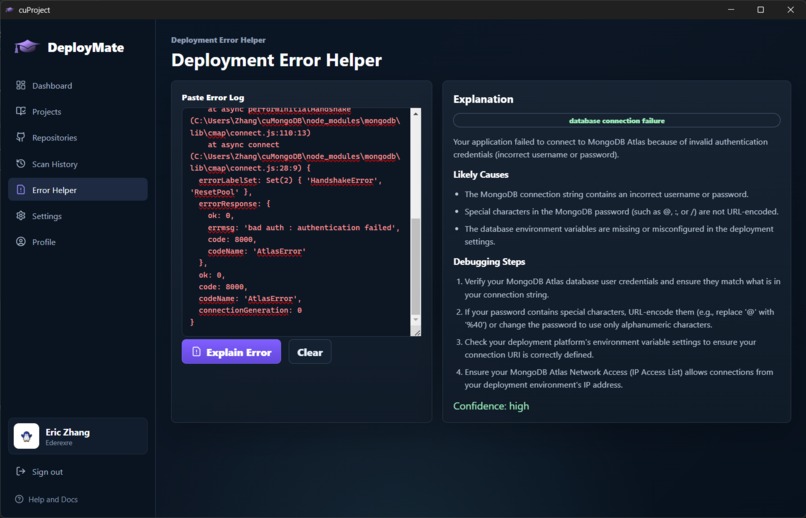Select the Error Helper menu item
806x518 pixels.
pyautogui.click(x=78, y=190)
